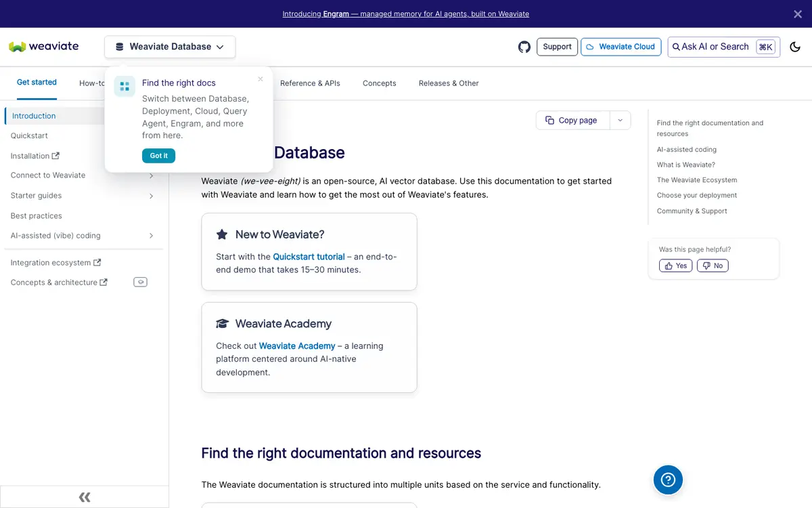Screen dimensions: 812x508
Task: Jump to Choose your deployment section
Action: tap(697, 195)
